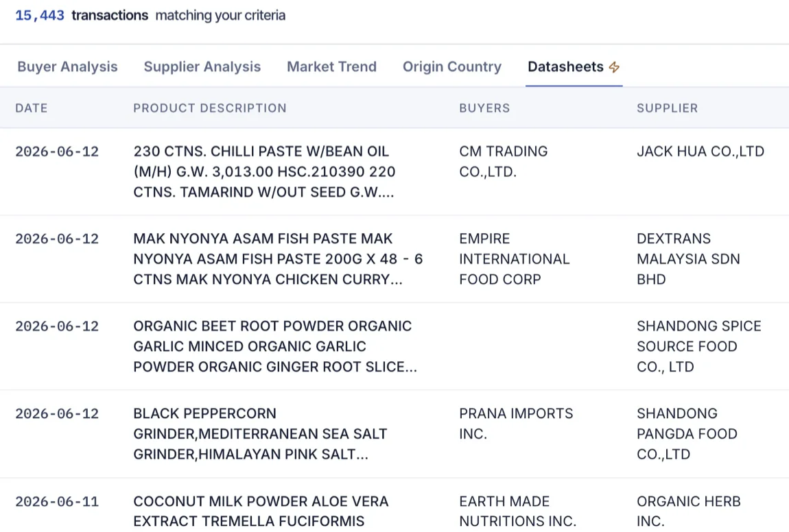Open supplier SHANDONG PANGDA FOOD CO.,LTD
This screenshot has height=532, width=789.
pos(687,433)
